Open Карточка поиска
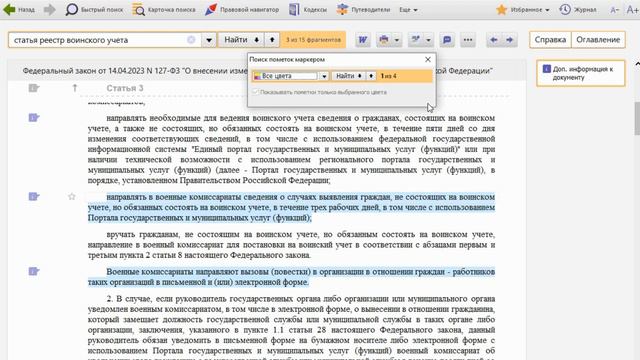Image resolution: width=640 pixels, height=360 pixels. [164, 9]
